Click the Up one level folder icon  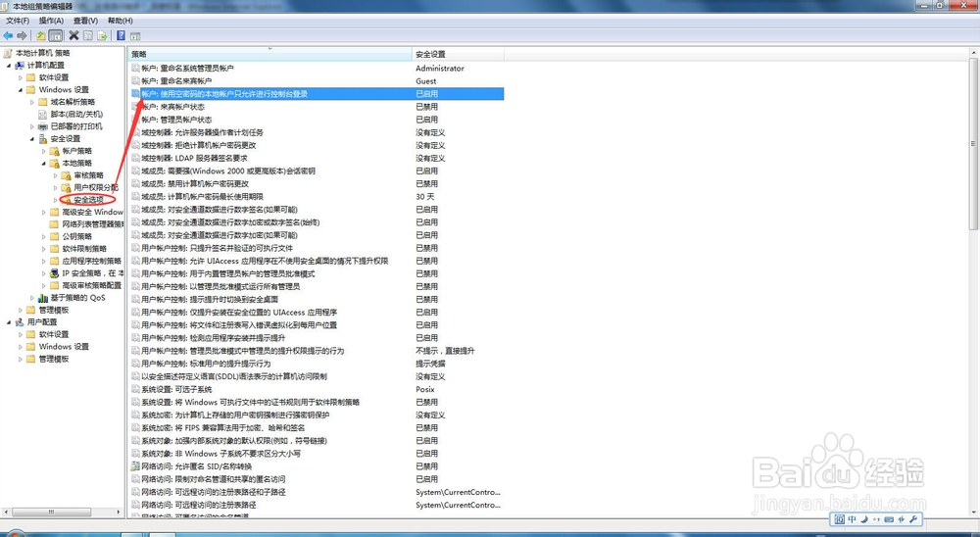40,35
